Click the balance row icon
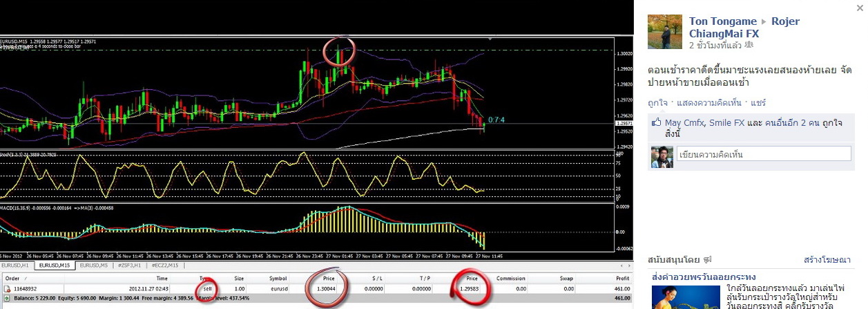This screenshot has width=868, height=309. (x=7, y=298)
